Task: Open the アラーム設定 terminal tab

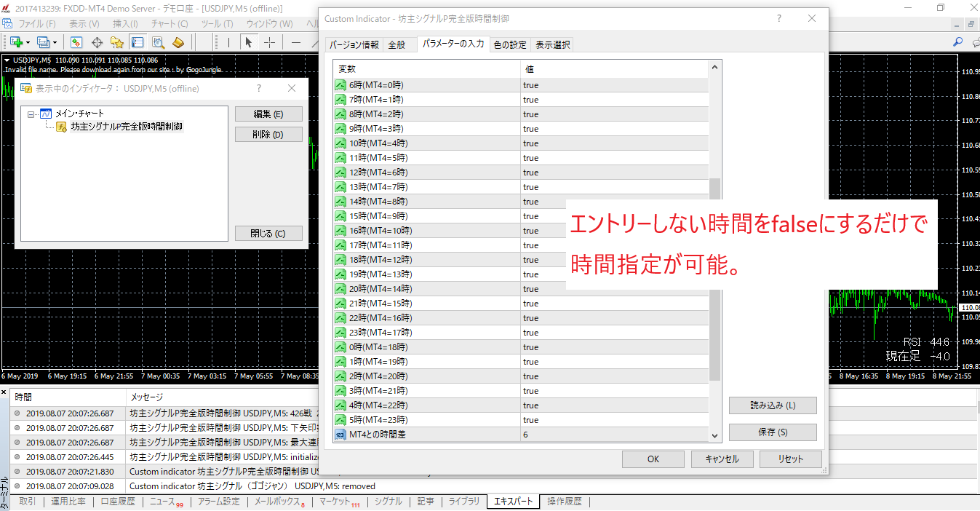Action: (x=219, y=502)
